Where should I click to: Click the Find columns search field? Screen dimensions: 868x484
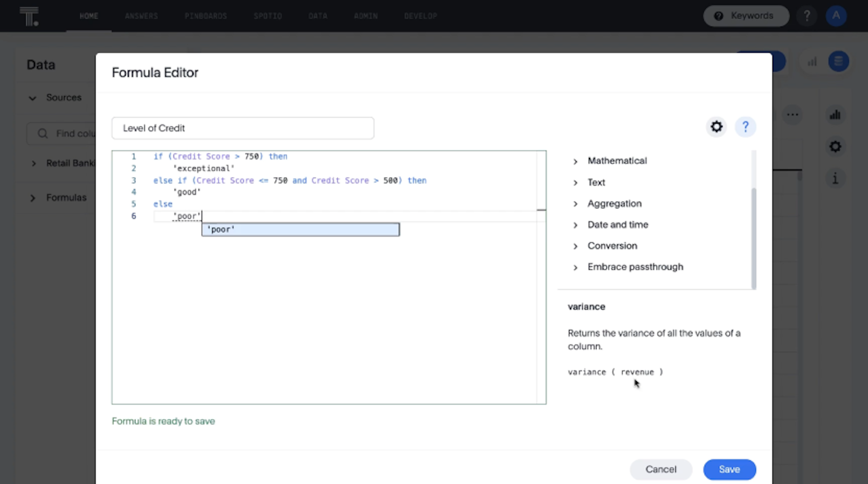pyautogui.click(x=62, y=134)
